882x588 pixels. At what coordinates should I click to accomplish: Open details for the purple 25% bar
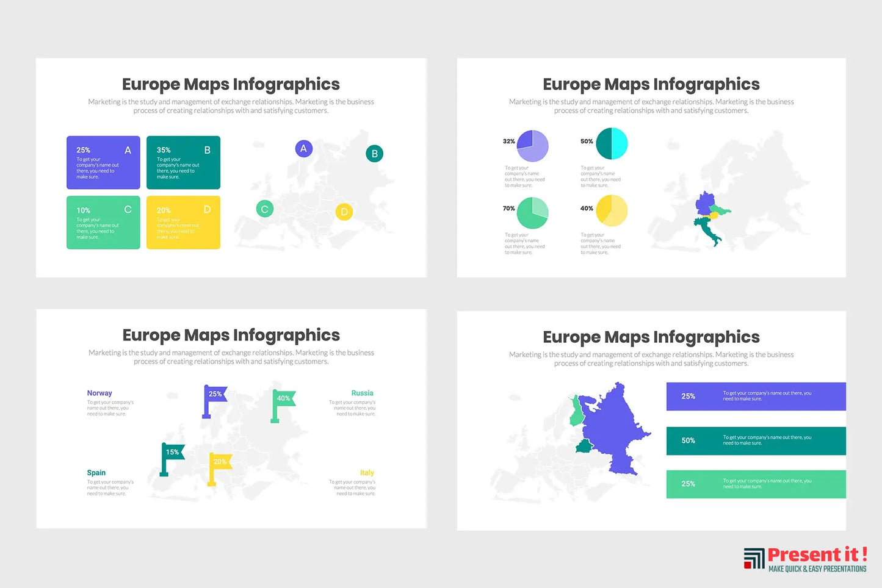click(x=756, y=396)
